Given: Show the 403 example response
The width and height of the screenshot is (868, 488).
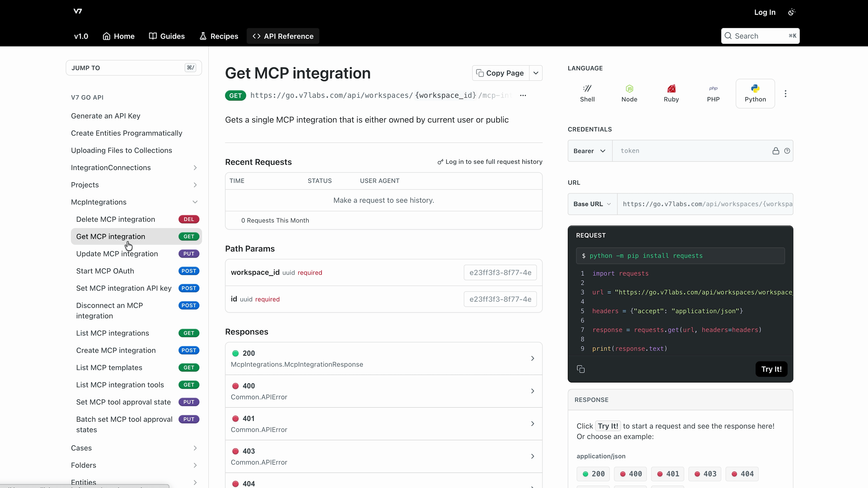Looking at the screenshot, I should 705,474.
